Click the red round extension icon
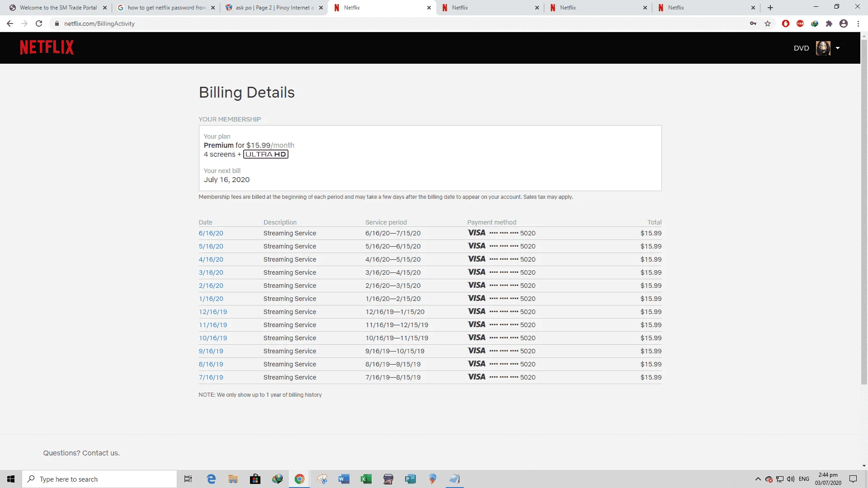This screenshot has height=488, width=868. (x=800, y=23)
